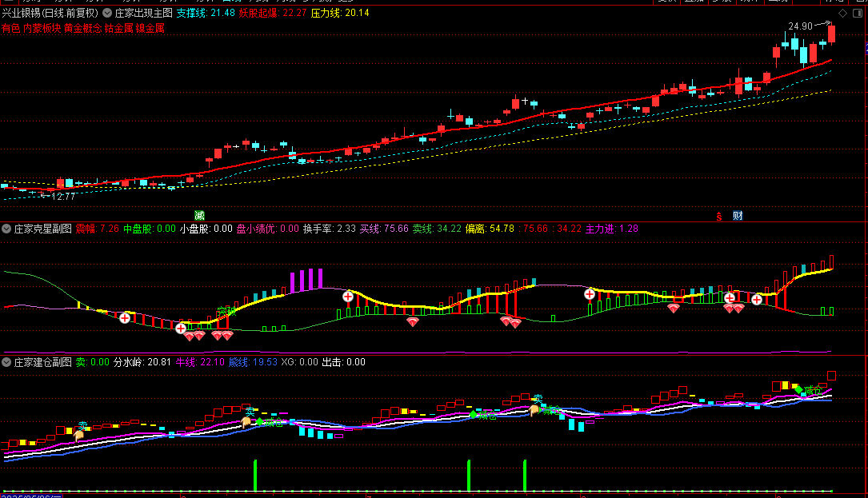Click the 小盘股: 0.00 readout
The image size is (868, 498).
pyautogui.click(x=206, y=229)
